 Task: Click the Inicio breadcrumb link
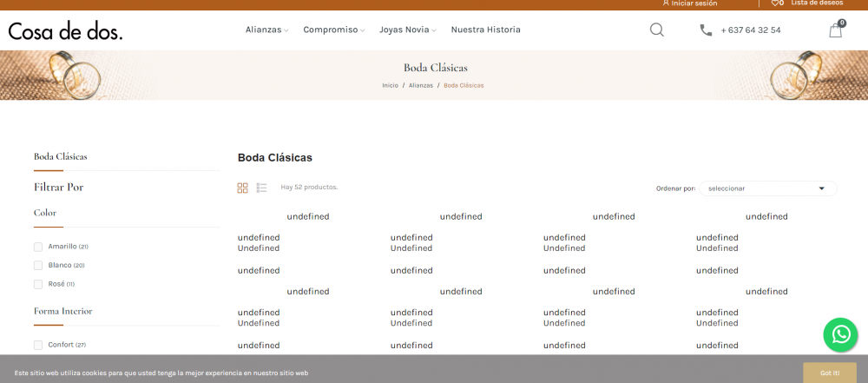[390, 85]
